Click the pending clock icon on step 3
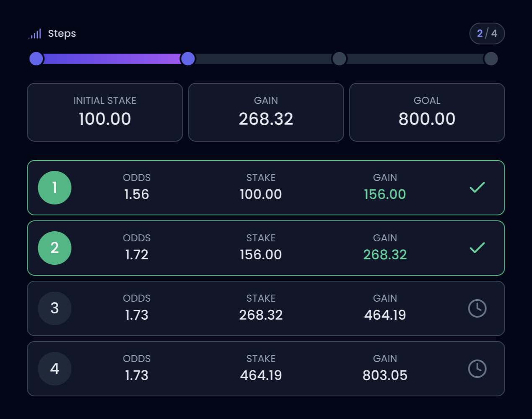This screenshot has height=419, width=532. (477, 308)
